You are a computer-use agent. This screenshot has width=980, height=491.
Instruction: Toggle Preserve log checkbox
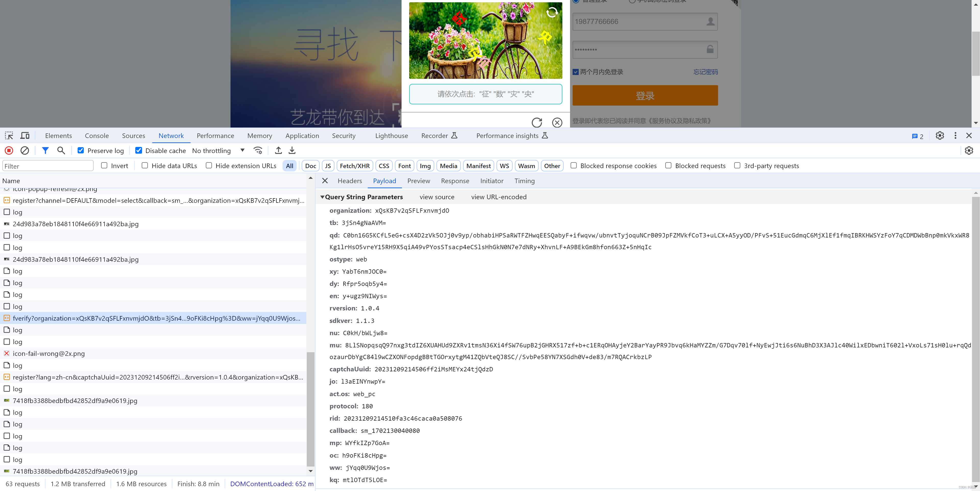click(81, 150)
